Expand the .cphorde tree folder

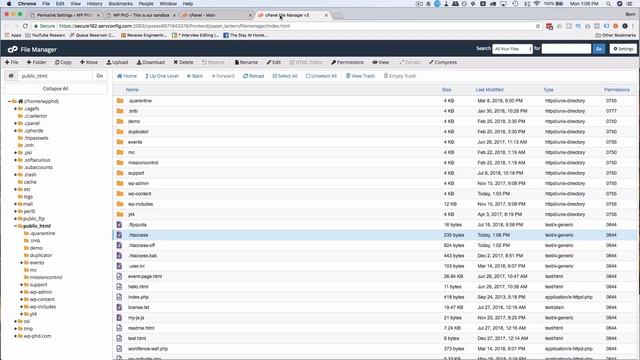coord(16,131)
